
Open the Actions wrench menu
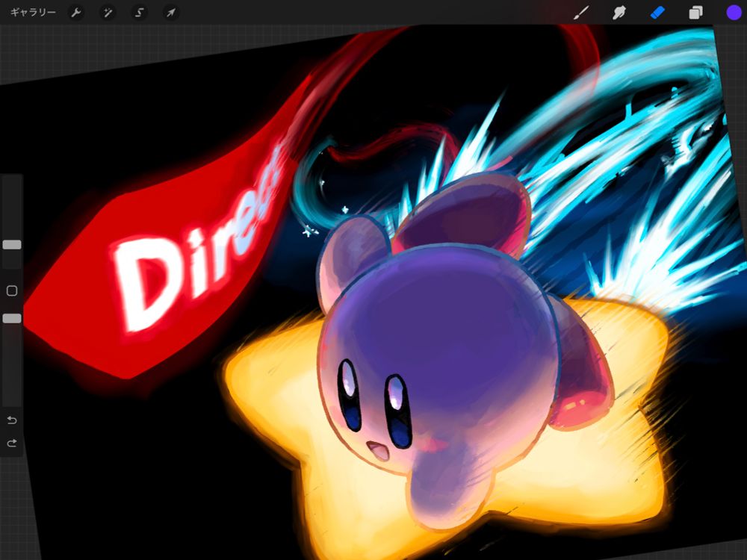click(75, 13)
